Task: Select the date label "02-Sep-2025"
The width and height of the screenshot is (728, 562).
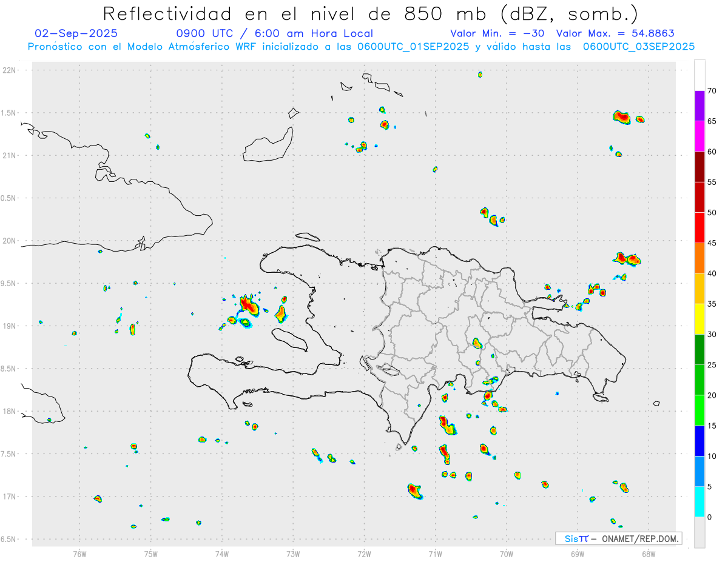Action: [x=76, y=33]
